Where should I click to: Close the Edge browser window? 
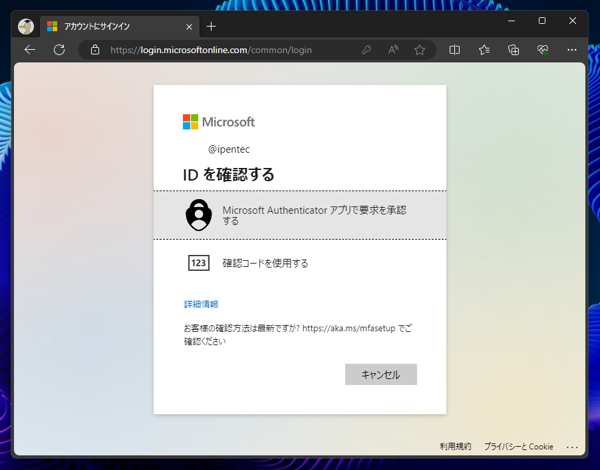point(572,21)
